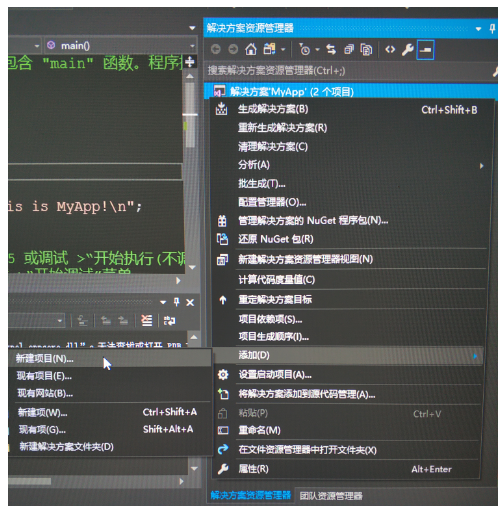Expand the 添加(D) submenu

pos(348,355)
